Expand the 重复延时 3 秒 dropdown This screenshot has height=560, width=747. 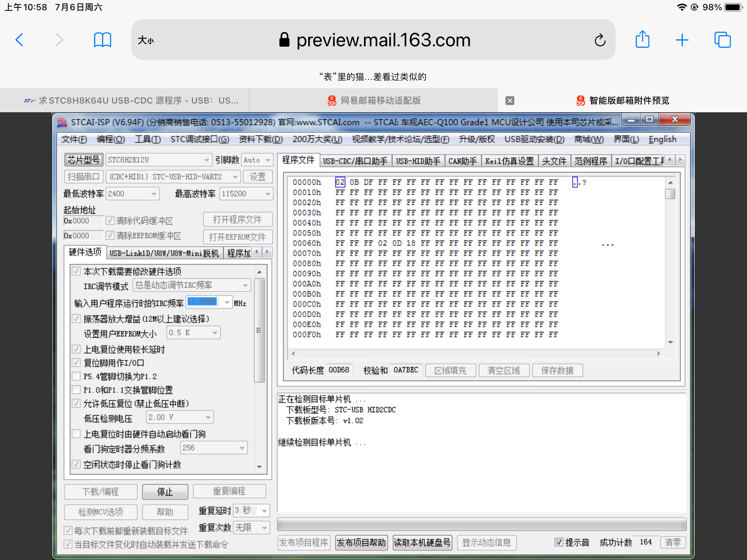coord(264,511)
